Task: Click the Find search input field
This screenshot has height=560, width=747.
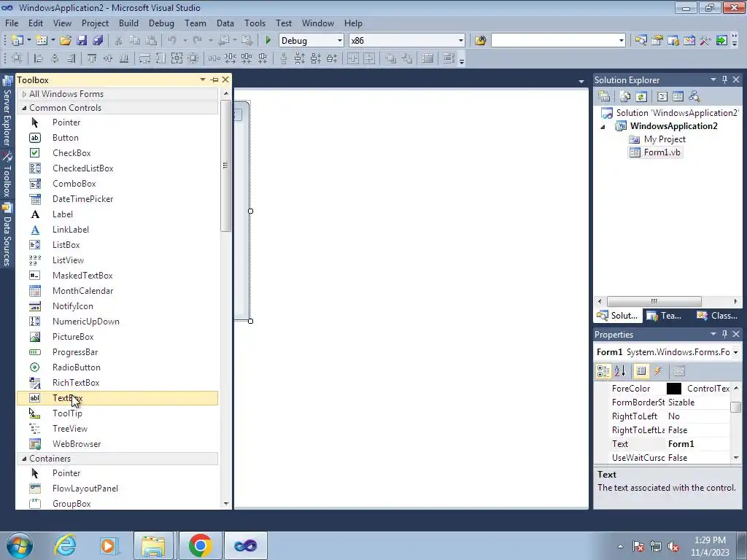Action: (x=554, y=41)
